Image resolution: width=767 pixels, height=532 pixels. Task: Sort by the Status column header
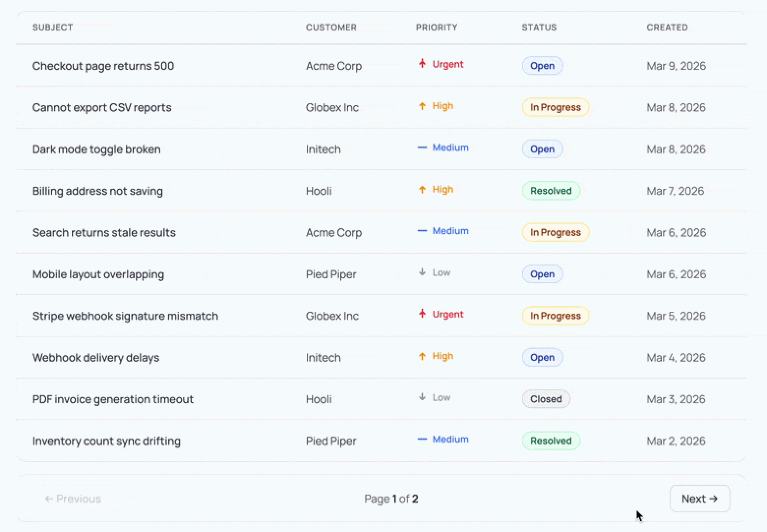pos(539,28)
